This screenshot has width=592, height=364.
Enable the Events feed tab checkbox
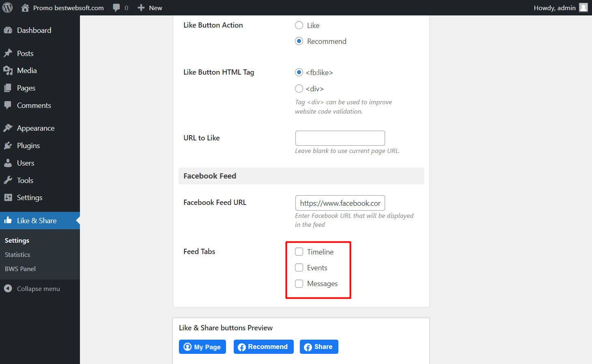299,267
